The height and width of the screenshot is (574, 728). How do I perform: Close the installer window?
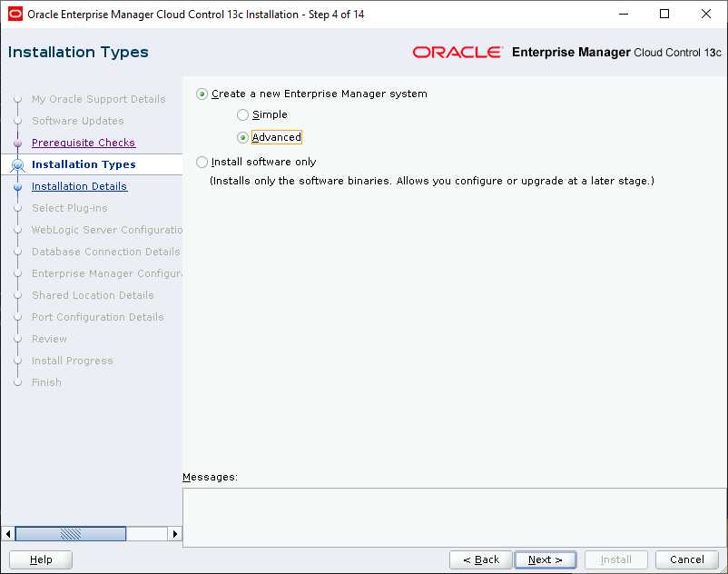pyautogui.click(x=705, y=14)
